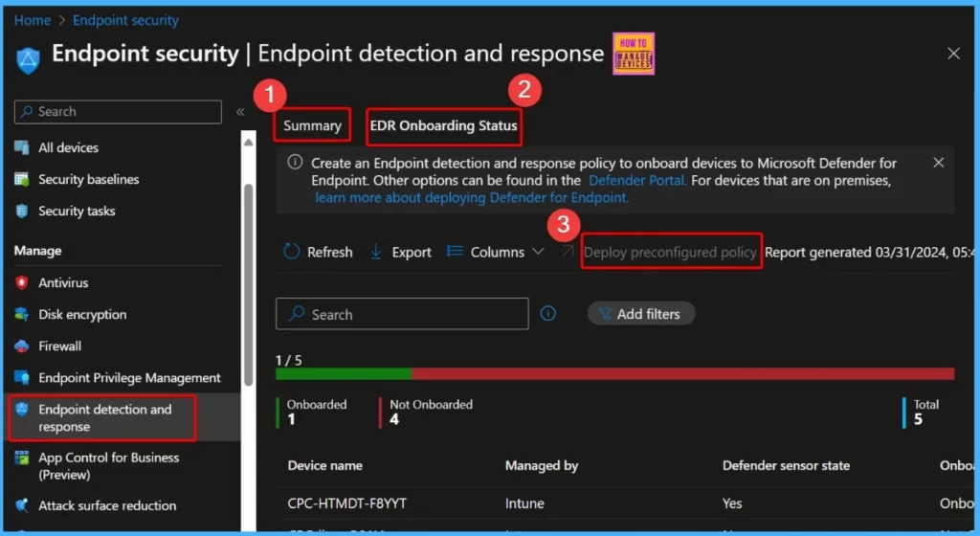The image size is (980, 536).
Task: Click the Security tasks shield icon
Action: 22,212
